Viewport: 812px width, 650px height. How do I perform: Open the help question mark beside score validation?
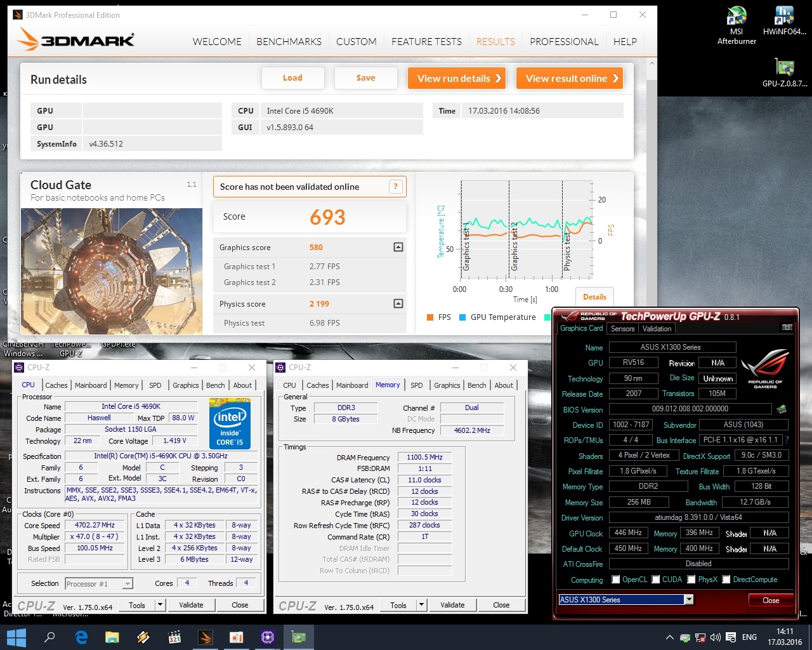click(x=396, y=187)
